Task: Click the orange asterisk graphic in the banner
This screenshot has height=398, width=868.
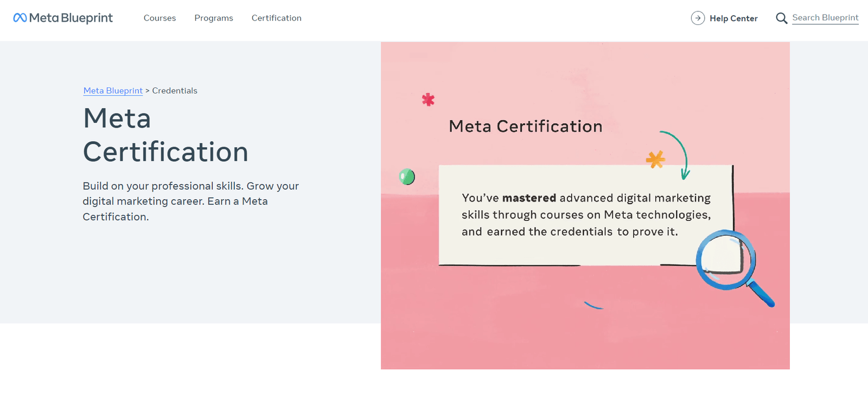Action: 656,159
